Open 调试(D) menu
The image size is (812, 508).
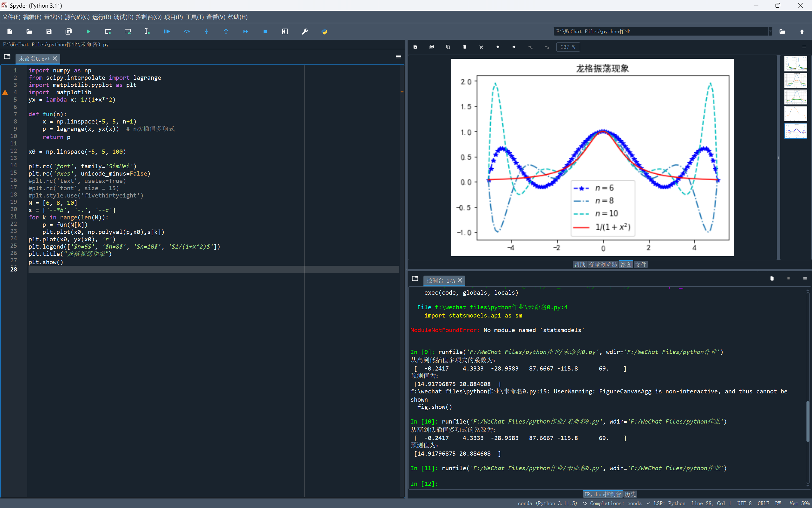point(123,17)
